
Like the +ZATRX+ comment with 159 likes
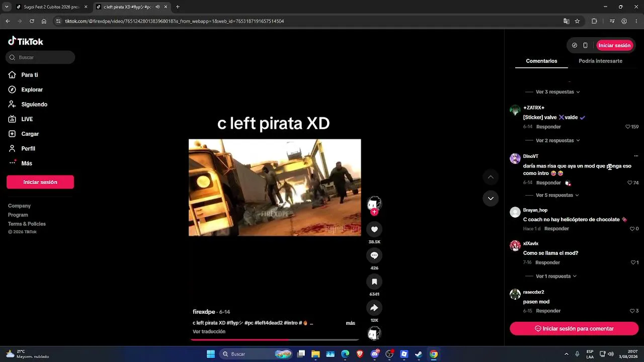click(x=628, y=127)
